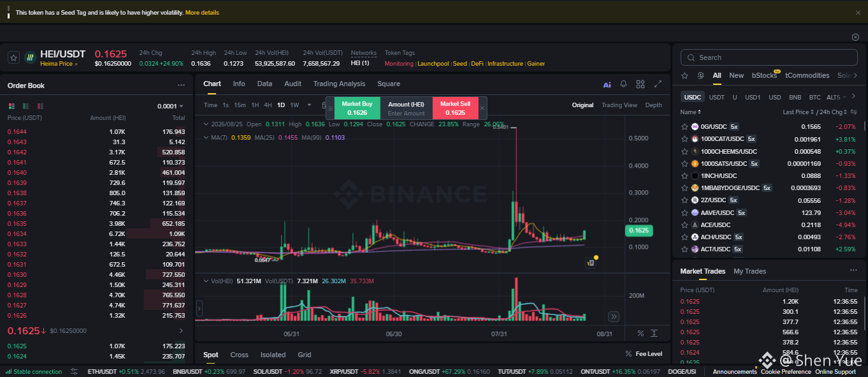Open the Trading Analysis tab

tap(339, 84)
